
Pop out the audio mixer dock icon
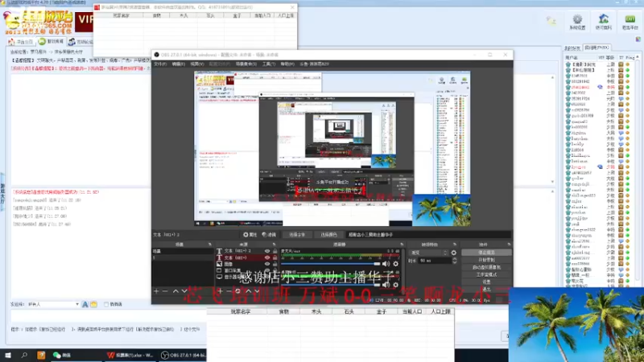(402, 245)
